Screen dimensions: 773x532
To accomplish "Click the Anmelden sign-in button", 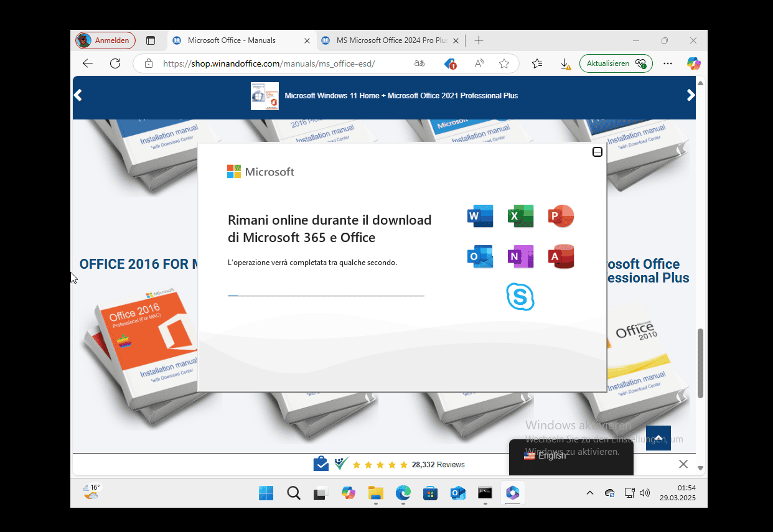I will tap(105, 40).
